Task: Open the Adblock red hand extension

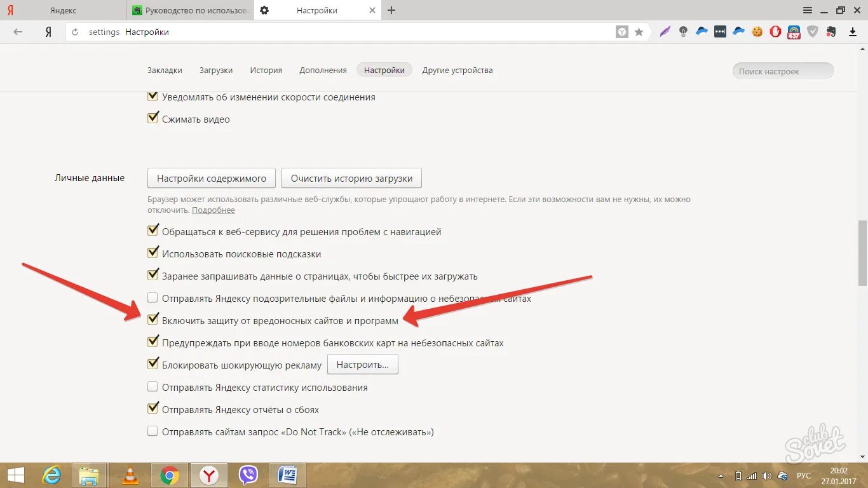Action: click(x=775, y=32)
